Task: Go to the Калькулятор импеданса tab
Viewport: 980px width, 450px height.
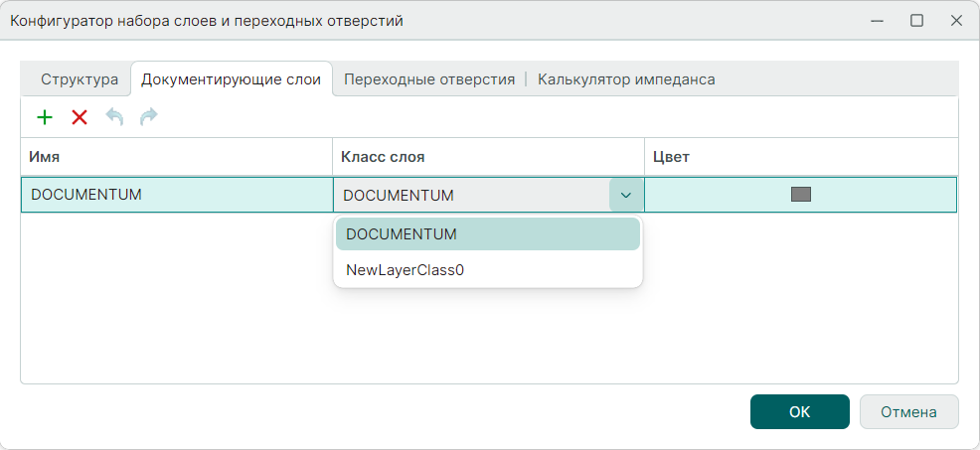Action: pyautogui.click(x=626, y=79)
